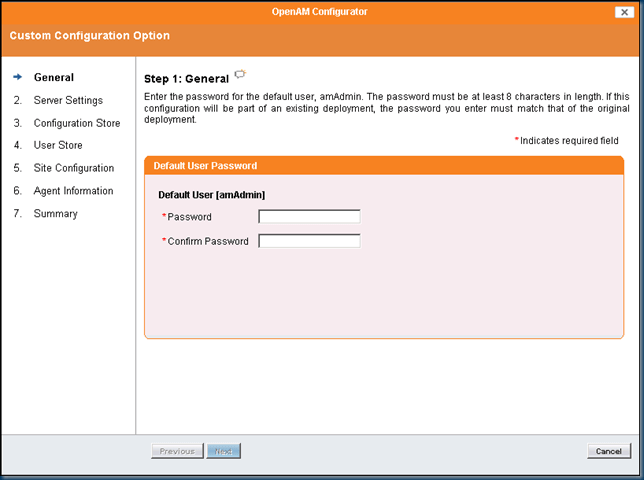Open the Summary step

tap(55, 213)
